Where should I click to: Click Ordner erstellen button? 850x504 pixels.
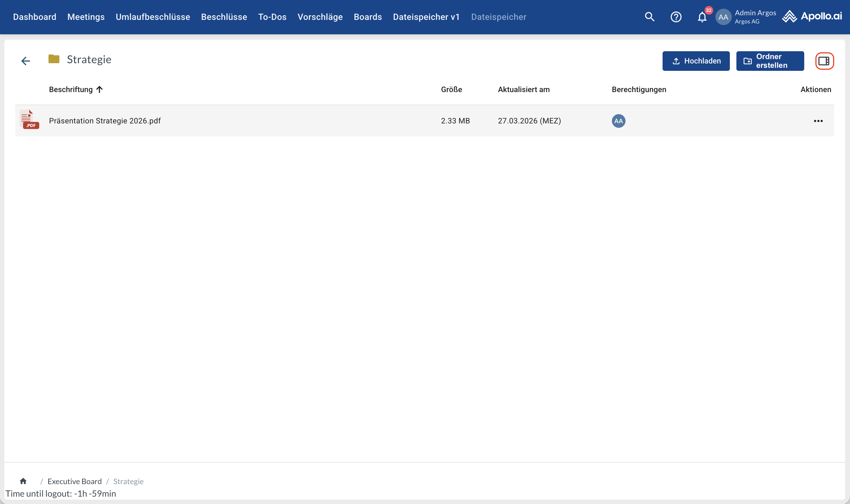[x=770, y=61]
